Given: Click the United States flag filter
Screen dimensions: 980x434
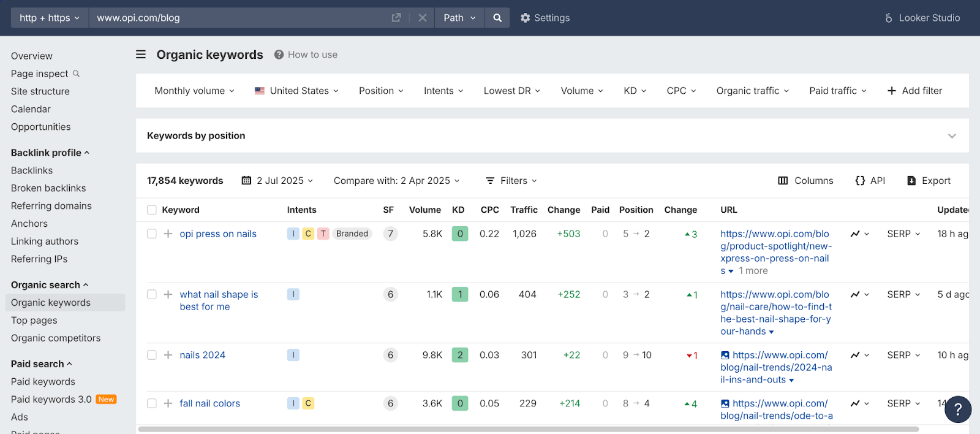Looking at the screenshot, I should pyautogui.click(x=296, y=91).
